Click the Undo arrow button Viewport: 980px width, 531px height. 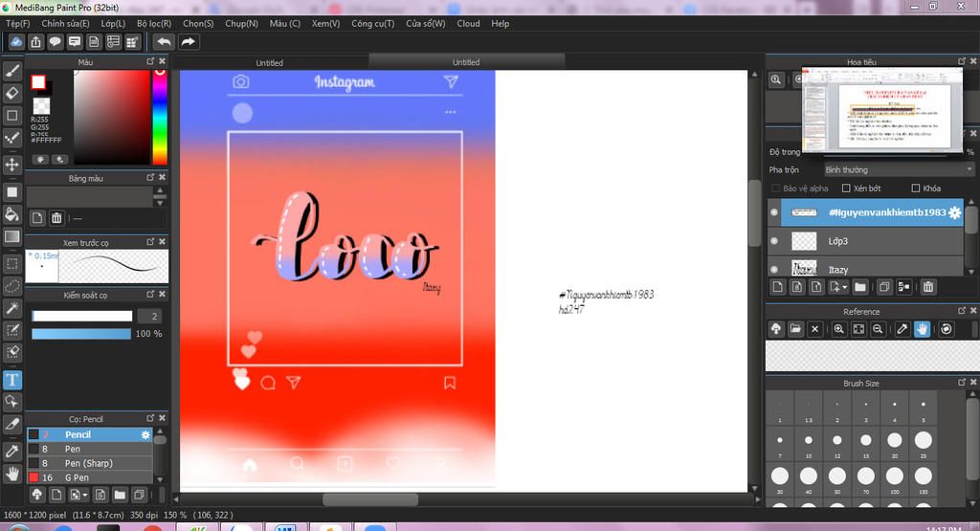click(x=164, y=42)
